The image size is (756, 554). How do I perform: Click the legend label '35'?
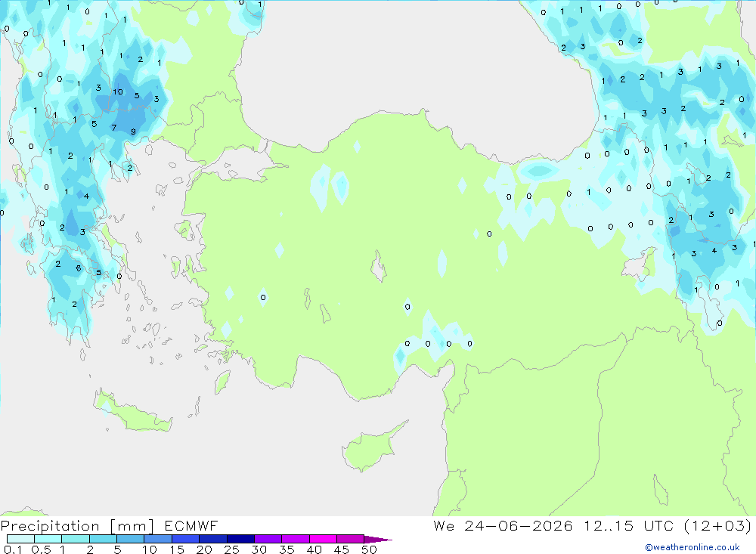point(287,549)
